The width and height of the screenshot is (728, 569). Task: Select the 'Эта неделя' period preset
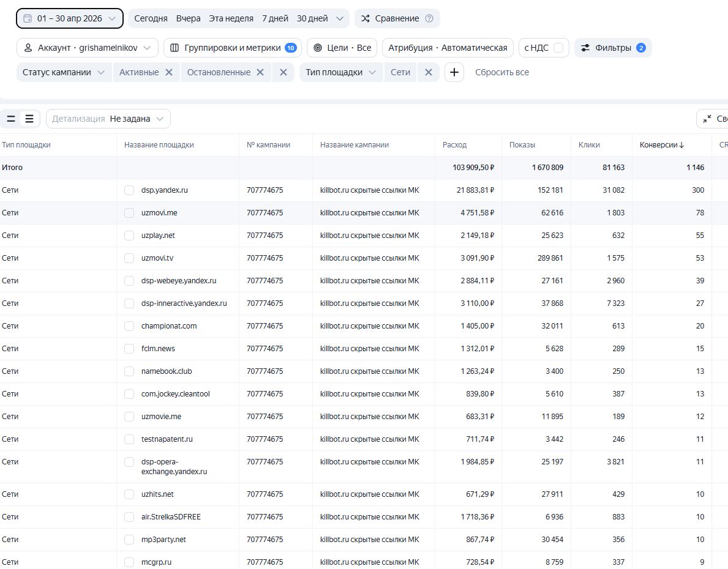point(231,18)
